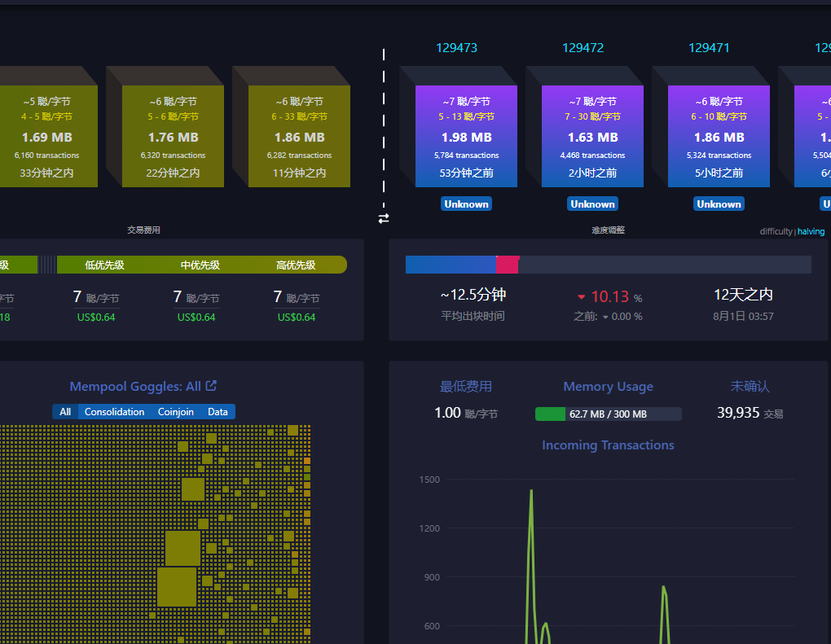Switch to the difficulty view

point(776,231)
